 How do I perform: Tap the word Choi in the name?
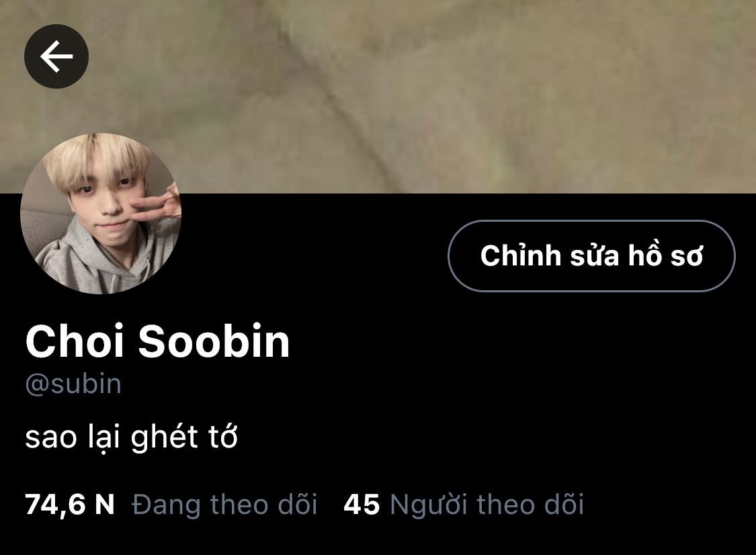(75, 341)
